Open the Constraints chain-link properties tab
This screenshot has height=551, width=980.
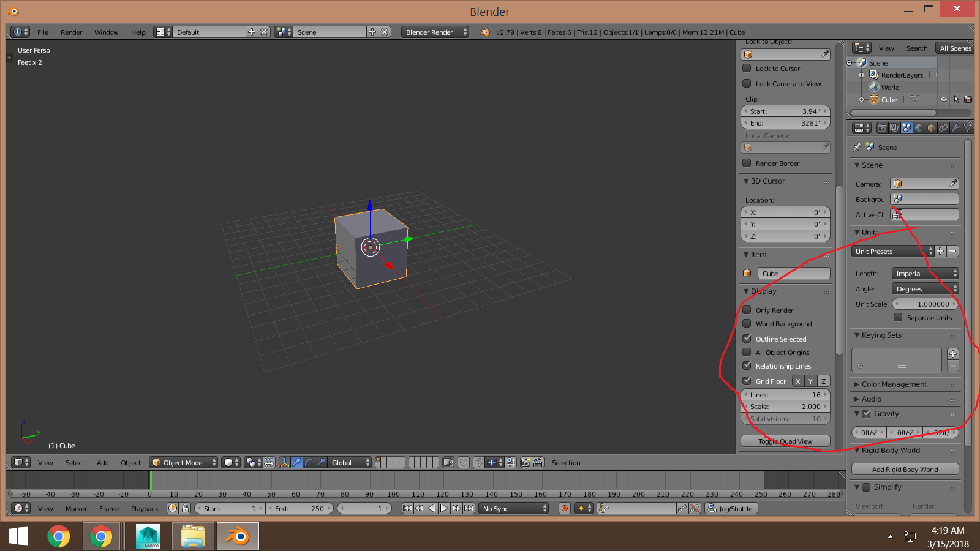[943, 128]
